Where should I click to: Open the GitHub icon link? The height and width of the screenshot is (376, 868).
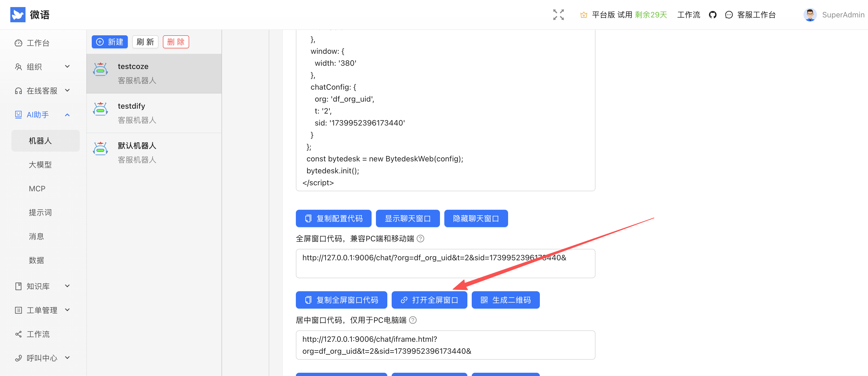712,15
